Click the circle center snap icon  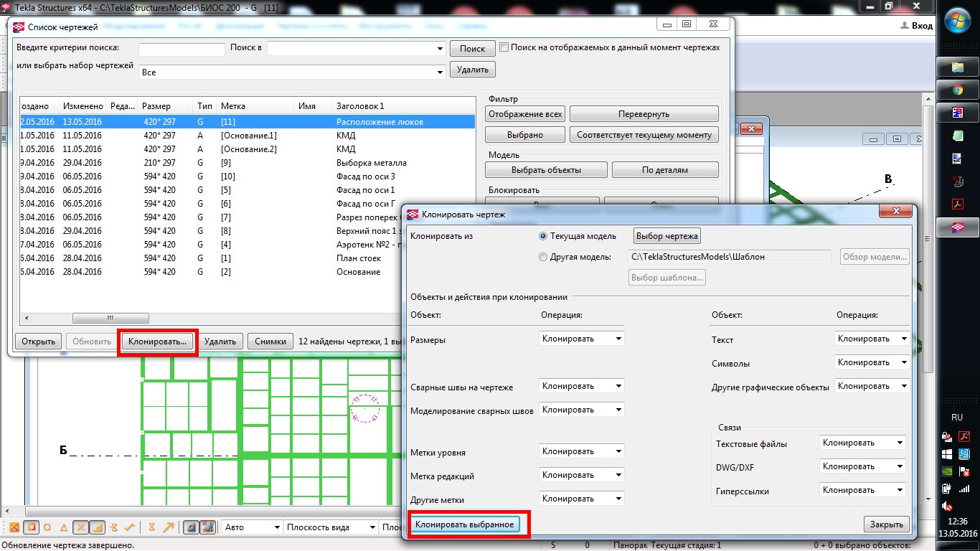click(47, 527)
